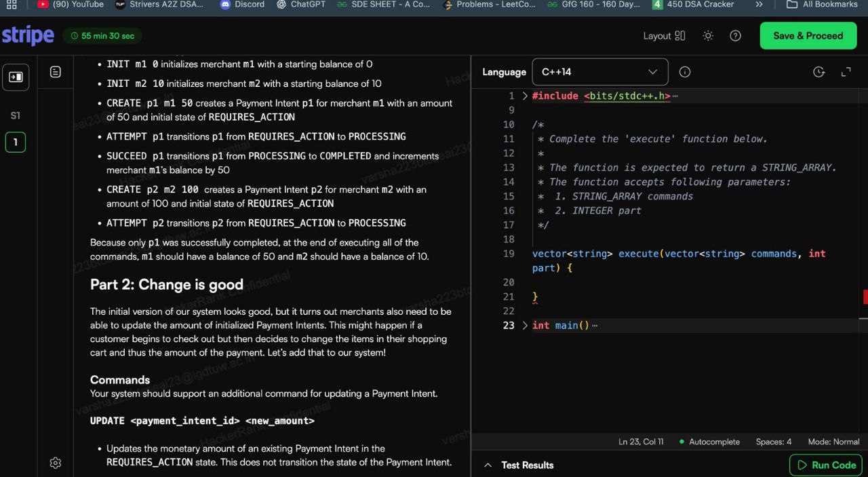This screenshot has width=868, height=477.
Task: Open the problem description document icon
Action: (56, 72)
